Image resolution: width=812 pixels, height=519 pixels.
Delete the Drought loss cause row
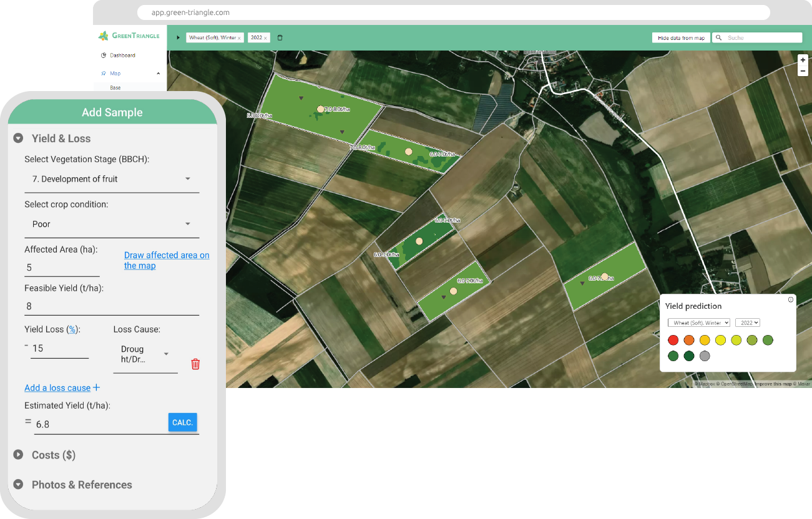(195, 364)
